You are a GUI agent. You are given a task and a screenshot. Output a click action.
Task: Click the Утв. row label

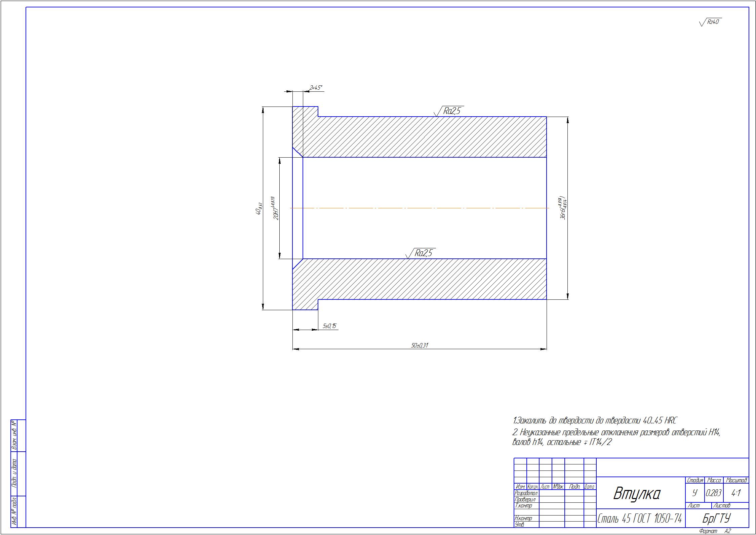(x=519, y=524)
